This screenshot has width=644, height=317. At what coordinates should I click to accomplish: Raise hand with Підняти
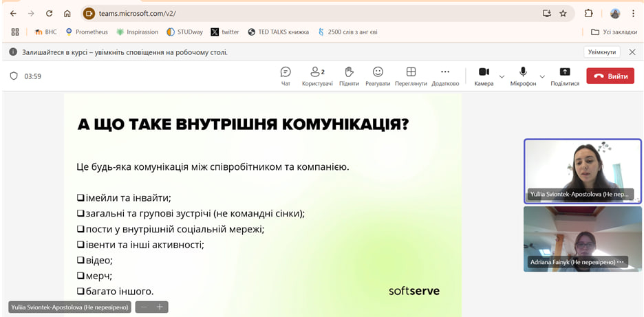click(x=349, y=76)
